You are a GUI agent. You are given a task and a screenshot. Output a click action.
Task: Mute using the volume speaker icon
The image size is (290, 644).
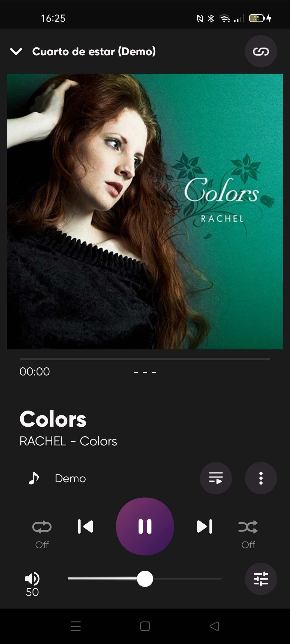32,579
